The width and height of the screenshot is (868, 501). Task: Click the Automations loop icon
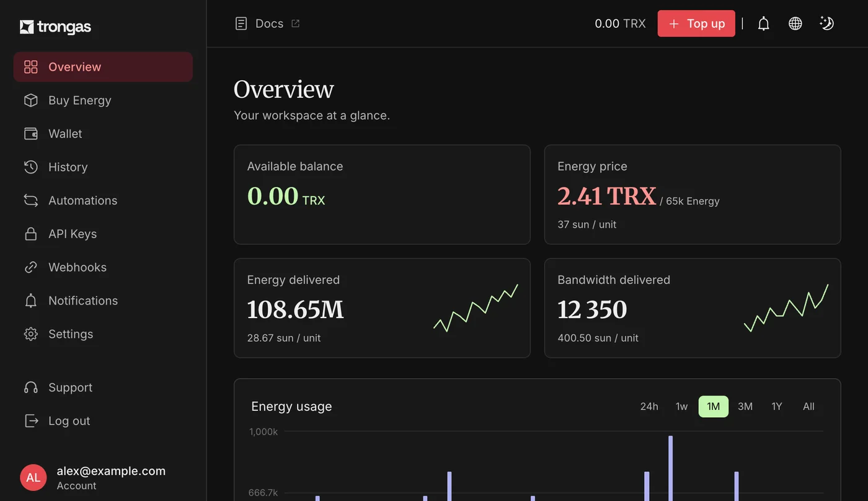click(x=31, y=200)
